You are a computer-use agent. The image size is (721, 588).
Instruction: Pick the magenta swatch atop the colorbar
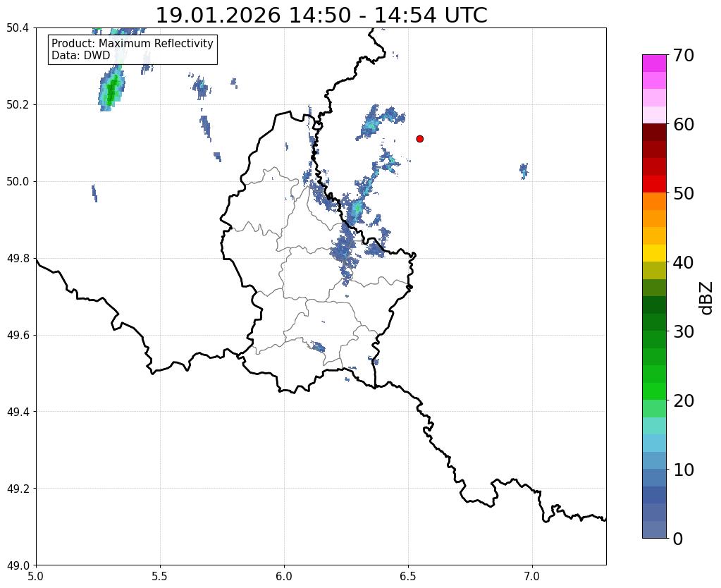[x=654, y=63]
